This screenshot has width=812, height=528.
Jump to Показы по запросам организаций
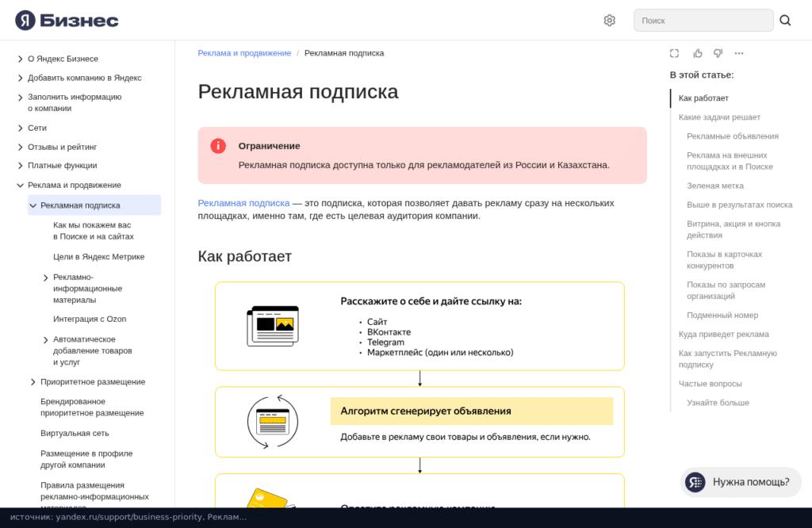click(x=726, y=290)
